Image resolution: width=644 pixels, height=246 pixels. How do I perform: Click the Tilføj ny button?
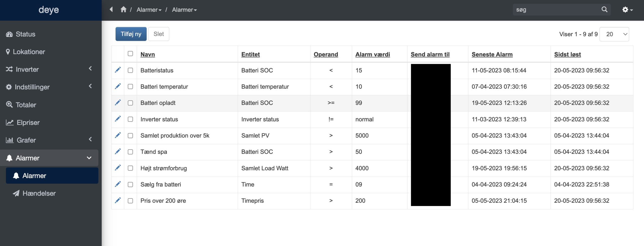pos(131,34)
